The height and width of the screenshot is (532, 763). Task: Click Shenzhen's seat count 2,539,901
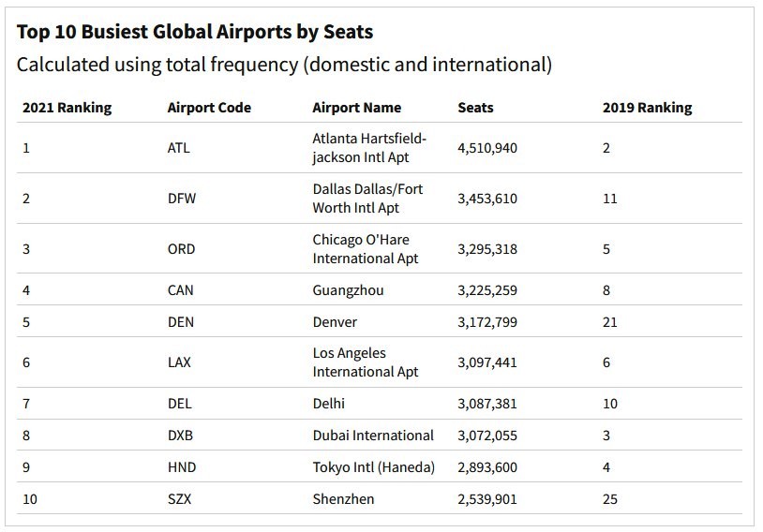[x=487, y=499]
